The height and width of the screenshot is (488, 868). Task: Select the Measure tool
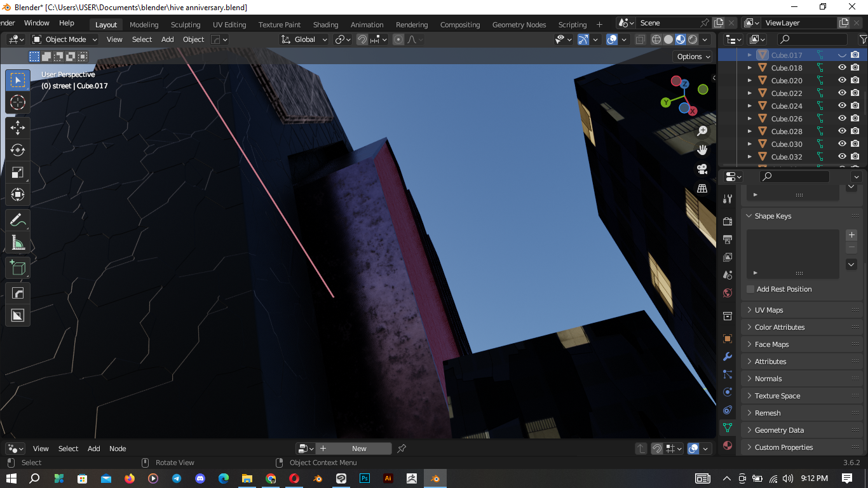18,243
